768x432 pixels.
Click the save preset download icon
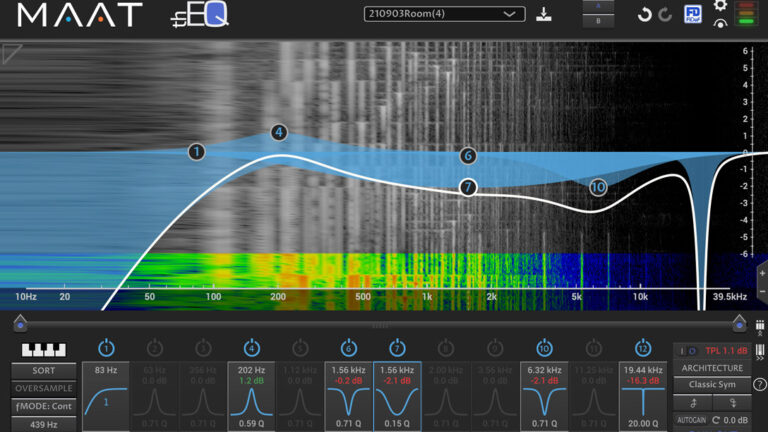point(544,14)
